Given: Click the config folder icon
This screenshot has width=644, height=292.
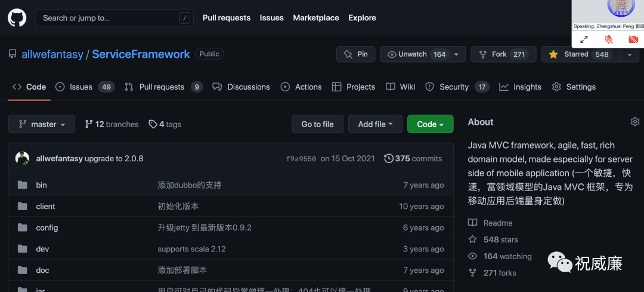Looking at the screenshot, I should point(23,228).
